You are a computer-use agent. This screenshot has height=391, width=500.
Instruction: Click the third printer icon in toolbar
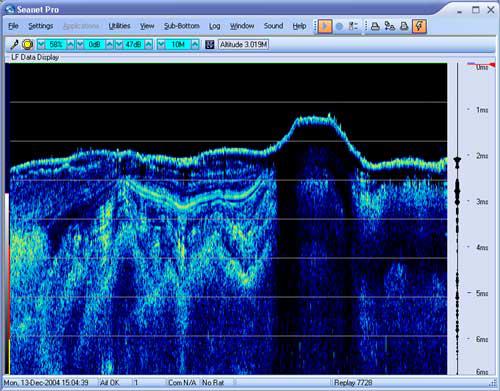click(404, 26)
